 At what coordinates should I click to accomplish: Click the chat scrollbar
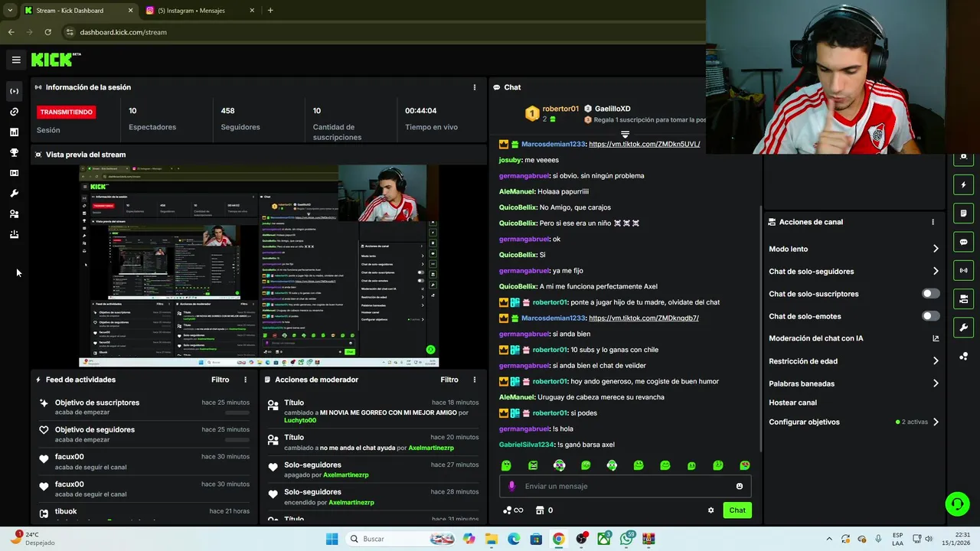[x=760, y=329]
